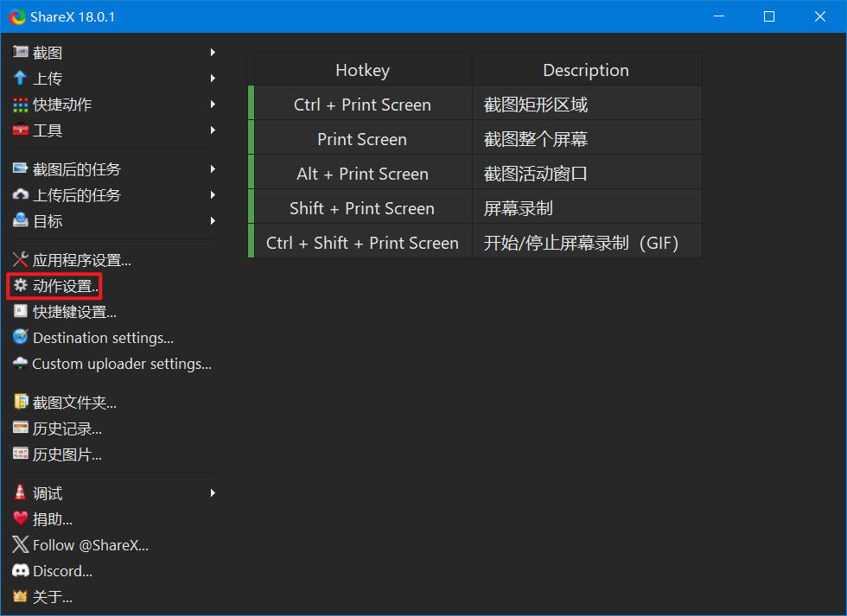Open the 截图文件夹 folder entry

(74, 403)
